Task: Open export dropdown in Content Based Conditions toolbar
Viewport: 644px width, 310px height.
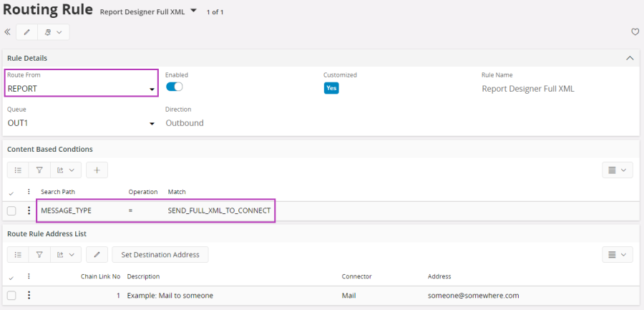Action: coord(65,170)
